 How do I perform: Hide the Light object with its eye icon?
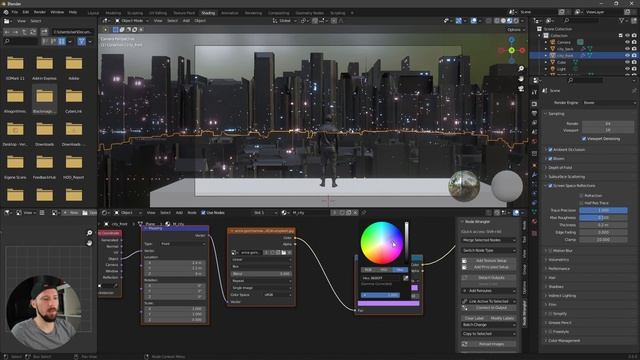(x=627, y=69)
